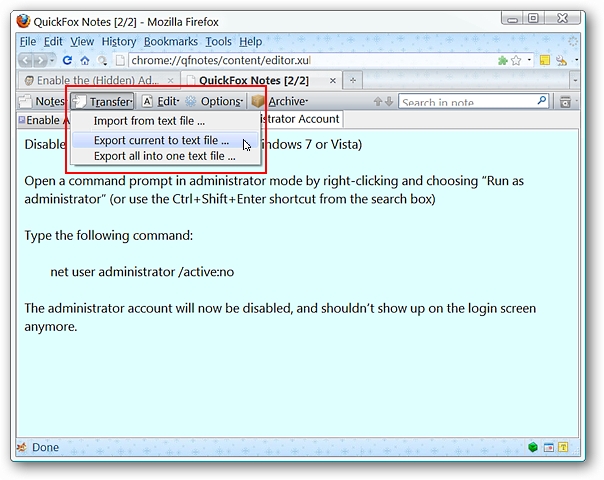Screen dimensions: 604x480
Task: Click the yellow sticky-note toolbar icon
Action: 544,60
